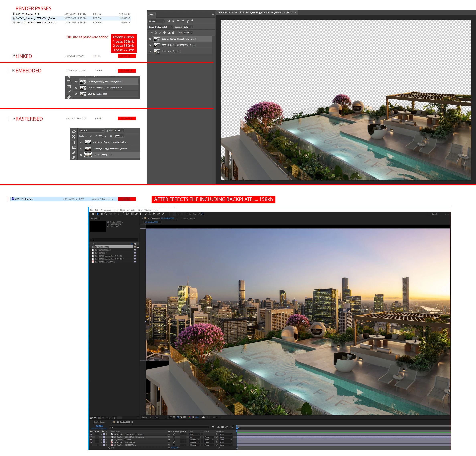The image size is (476, 456).
Task: Select the After Effects Hand tool
Action: pyautogui.click(x=102, y=214)
